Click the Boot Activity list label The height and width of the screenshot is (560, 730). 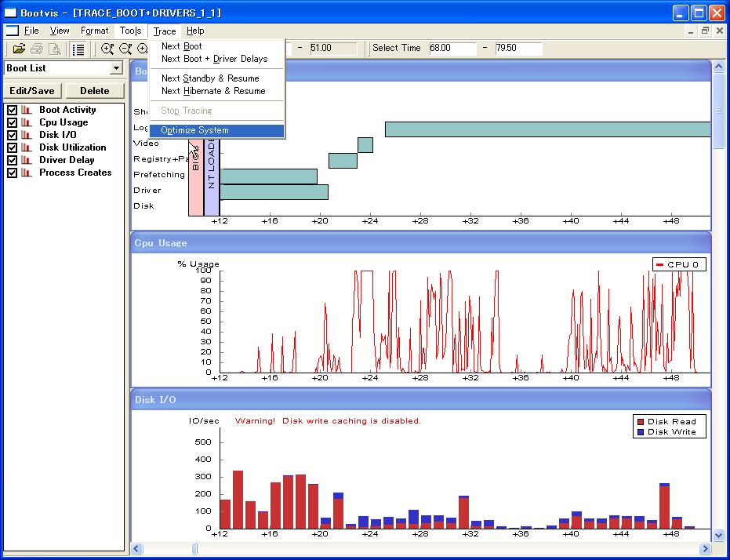[x=67, y=110]
